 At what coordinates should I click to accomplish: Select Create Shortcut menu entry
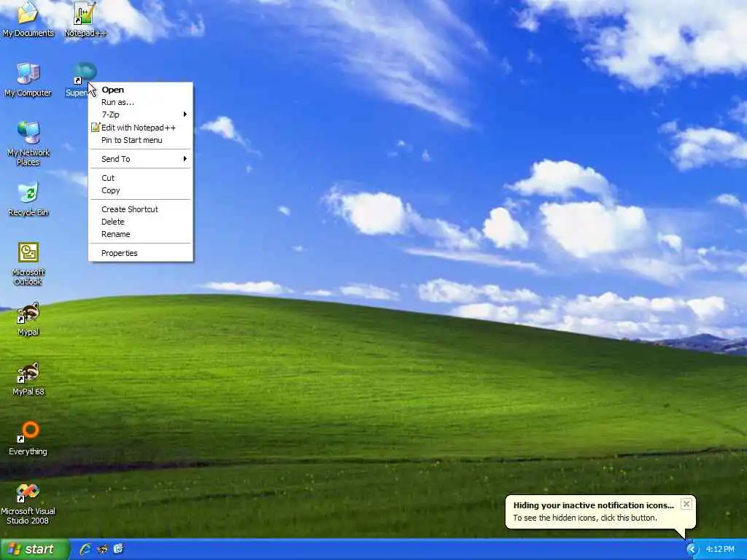tap(141, 209)
